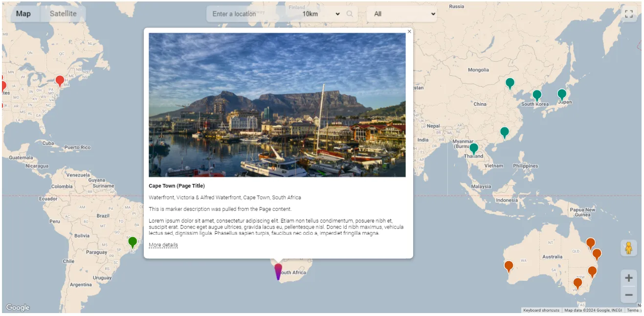
Task: Zoom in with the plus button
Action: tap(628, 278)
